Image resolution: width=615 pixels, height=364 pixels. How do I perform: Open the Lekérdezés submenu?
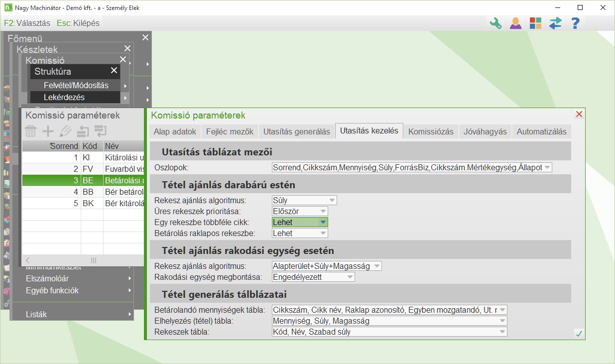pos(76,97)
